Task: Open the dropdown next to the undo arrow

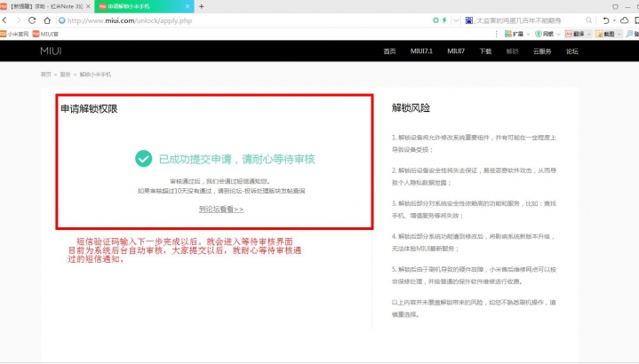Action: (x=614, y=20)
